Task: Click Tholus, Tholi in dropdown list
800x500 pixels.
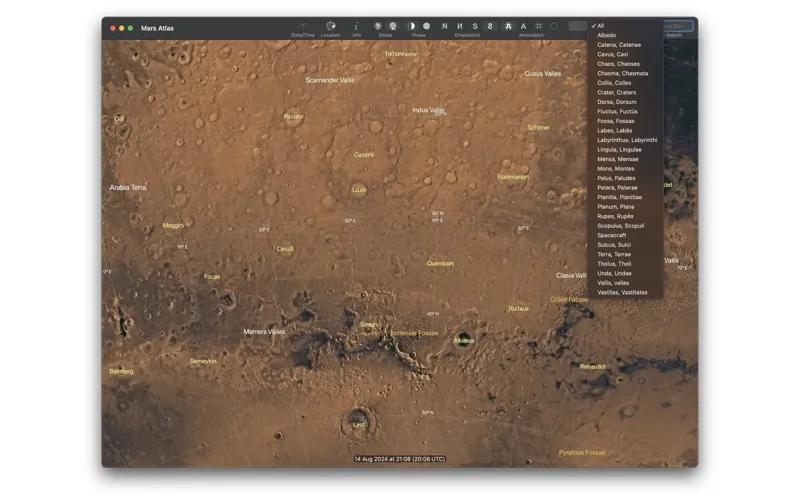Action: pos(626,264)
